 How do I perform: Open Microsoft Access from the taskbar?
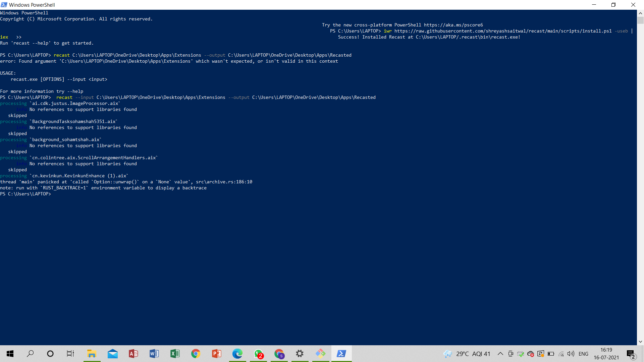(133, 354)
